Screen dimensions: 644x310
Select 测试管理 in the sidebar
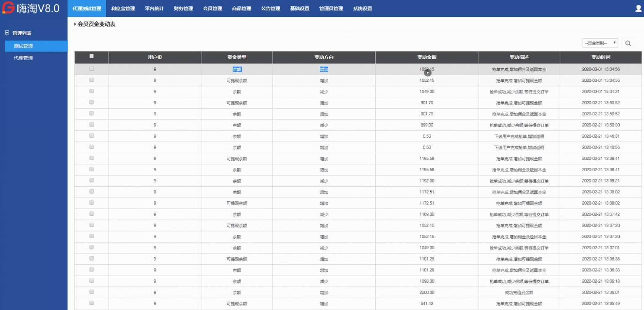coord(23,46)
